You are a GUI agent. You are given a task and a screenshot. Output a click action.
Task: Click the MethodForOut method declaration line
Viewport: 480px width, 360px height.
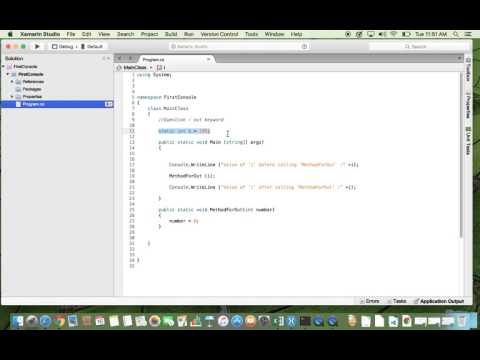coord(216,210)
